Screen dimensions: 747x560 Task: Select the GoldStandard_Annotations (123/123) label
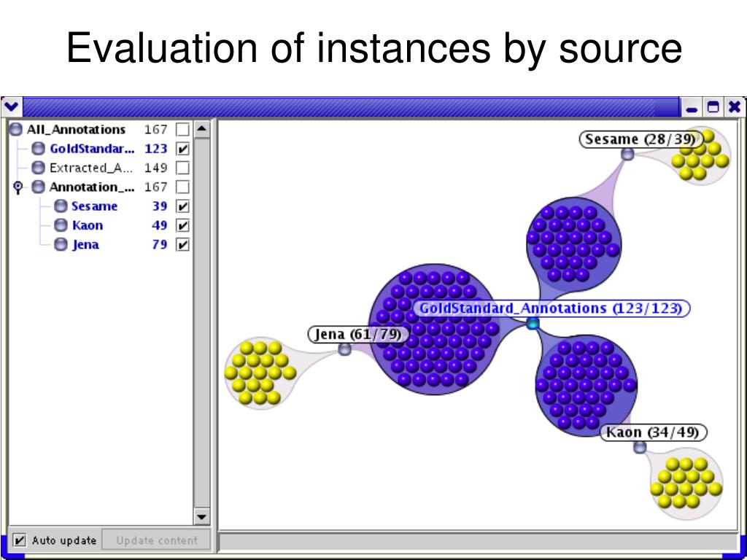tap(551, 308)
